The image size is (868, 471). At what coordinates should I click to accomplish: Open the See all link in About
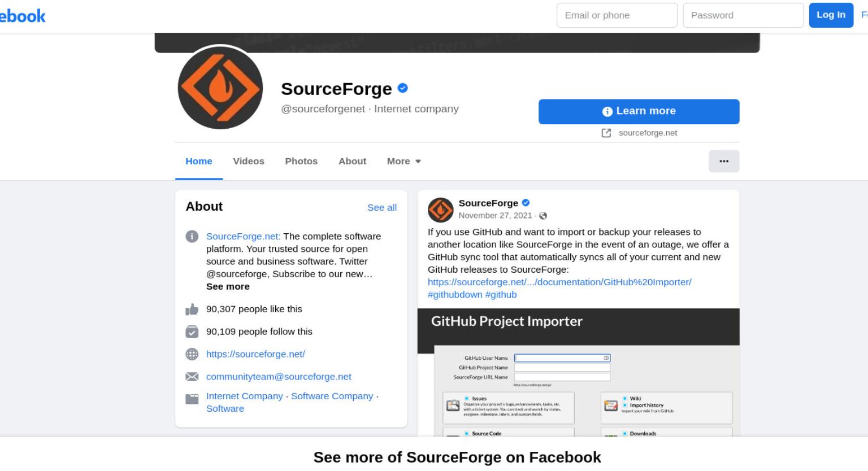point(382,207)
